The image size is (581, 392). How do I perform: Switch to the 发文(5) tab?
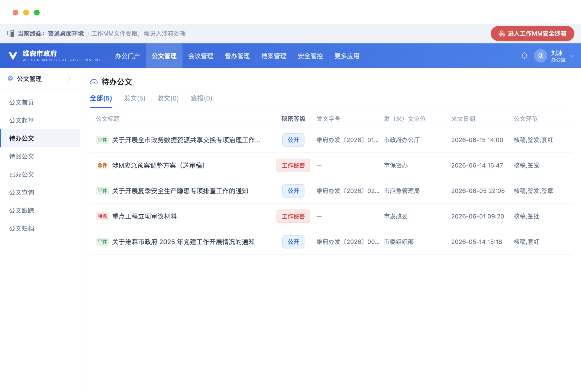[135, 98]
